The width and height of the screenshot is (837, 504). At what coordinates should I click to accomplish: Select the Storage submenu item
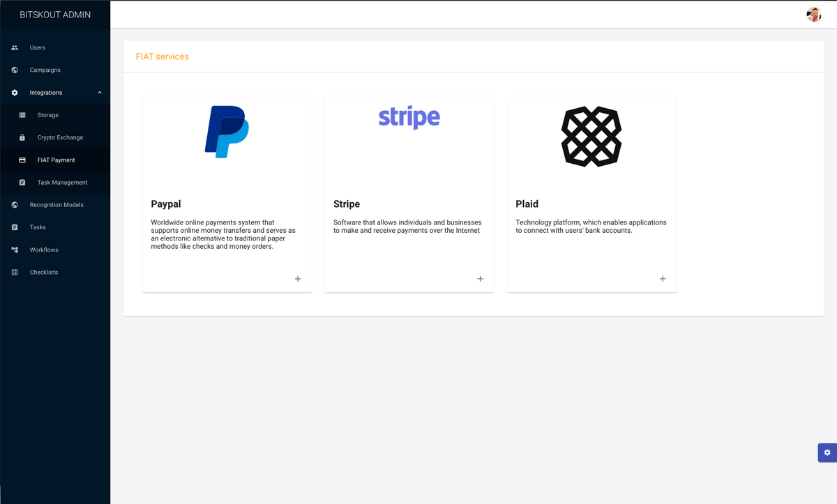click(x=55, y=115)
